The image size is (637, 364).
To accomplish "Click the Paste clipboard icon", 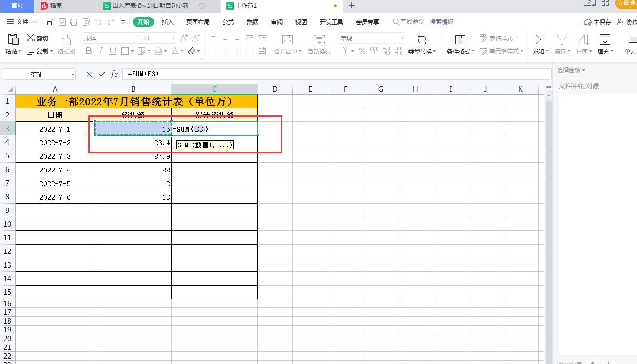I will 14,39.
